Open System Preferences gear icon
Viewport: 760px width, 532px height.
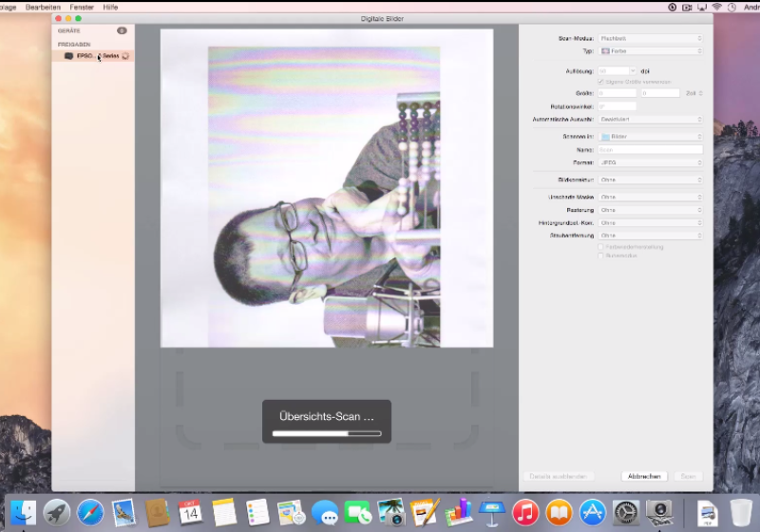pos(626,512)
